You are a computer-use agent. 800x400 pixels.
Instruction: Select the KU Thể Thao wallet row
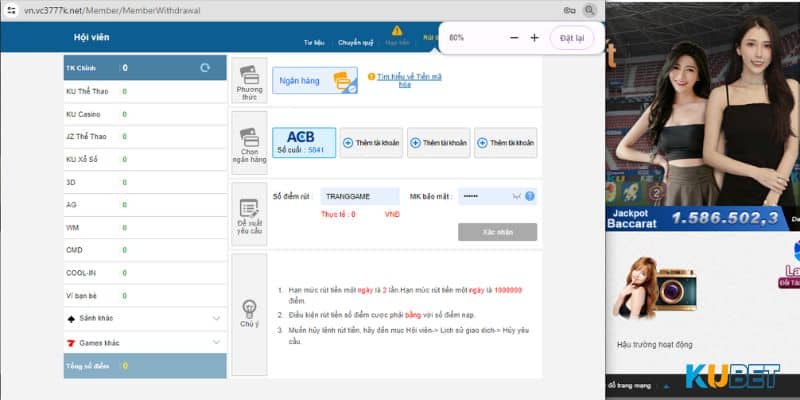tap(145, 92)
